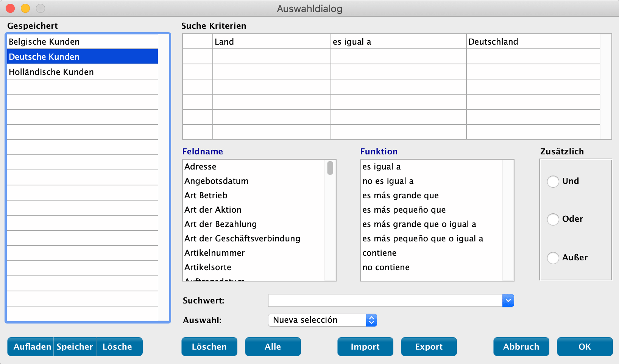Choose 'Angebotsdatum' in Feldname list
This screenshot has width=619, height=364.
click(254, 181)
